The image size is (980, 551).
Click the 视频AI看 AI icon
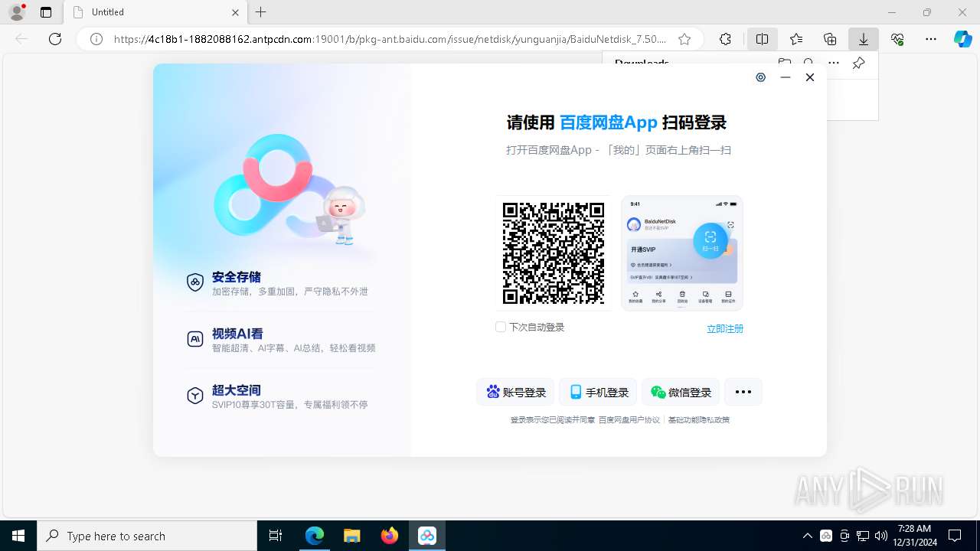(195, 338)
